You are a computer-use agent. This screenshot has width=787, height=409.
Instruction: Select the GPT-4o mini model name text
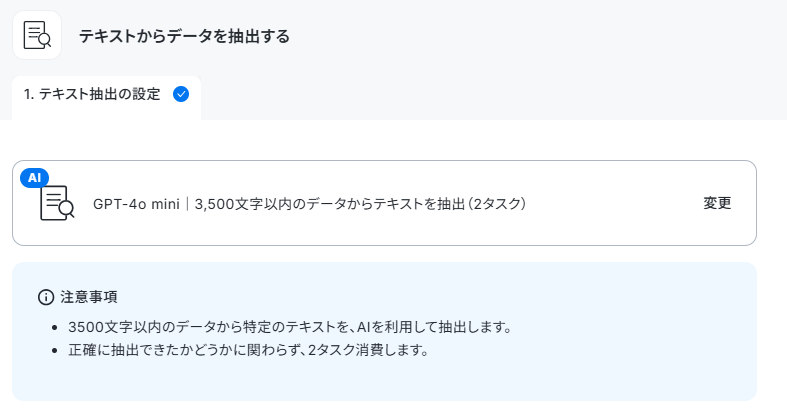[137, 204]
